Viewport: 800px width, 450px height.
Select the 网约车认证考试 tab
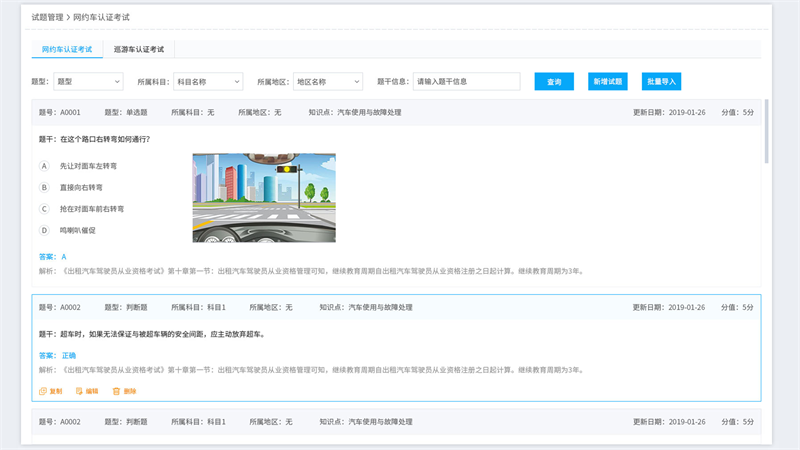pos(66,48)
